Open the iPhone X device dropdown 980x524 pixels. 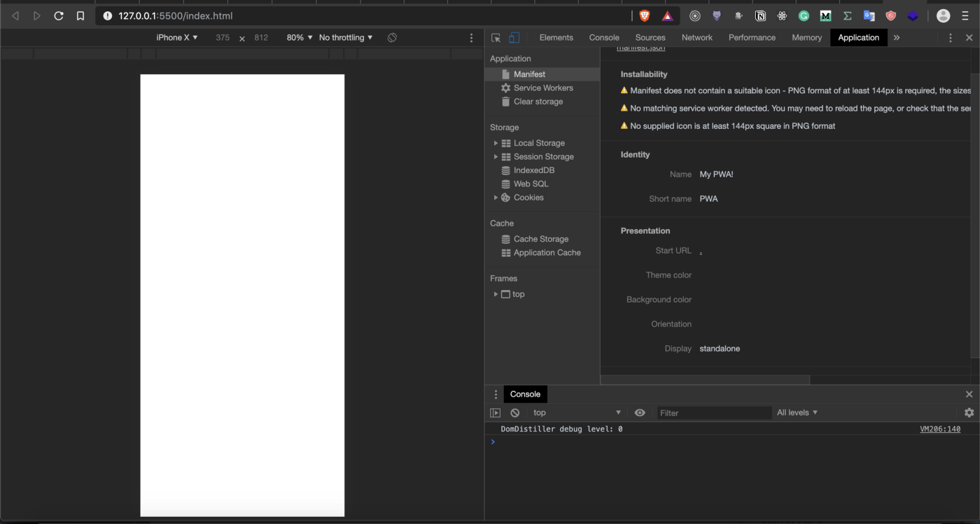click(x=177, y=38)
